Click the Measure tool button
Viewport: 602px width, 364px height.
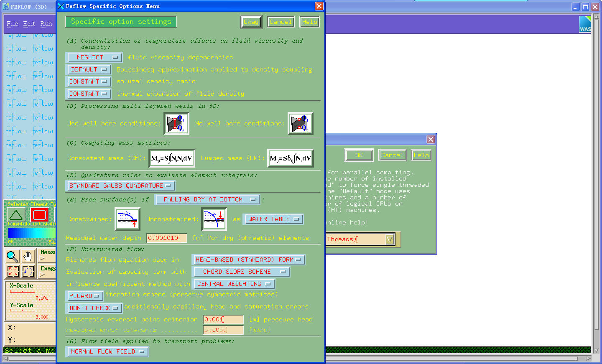click(46, 255)
